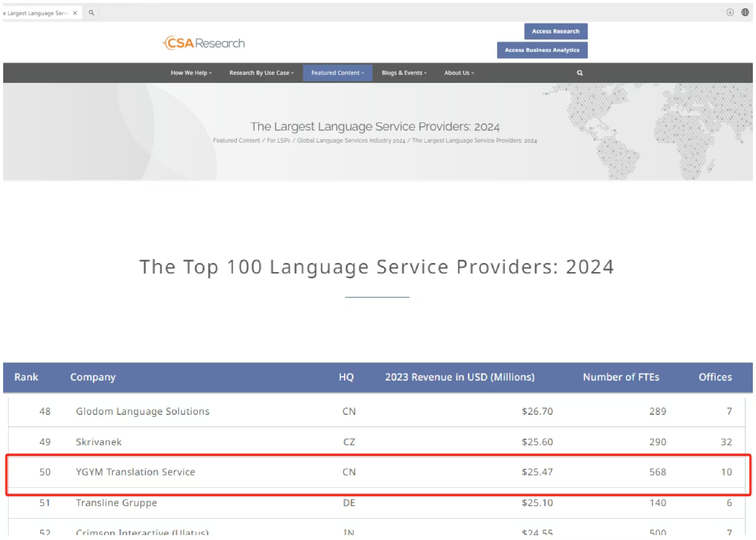Open the Featured Content dropdown menu

click(337, 73)
